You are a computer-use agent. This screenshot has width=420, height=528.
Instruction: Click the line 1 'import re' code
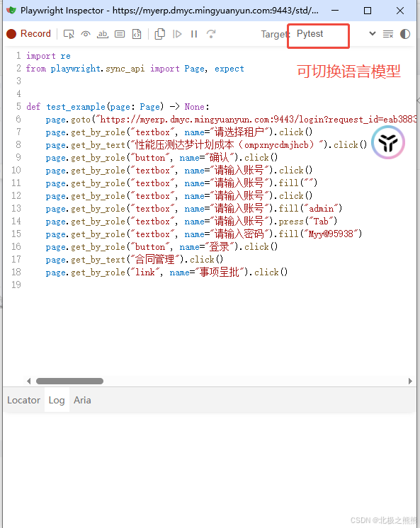pyautogui.click(x=49, y=56)
